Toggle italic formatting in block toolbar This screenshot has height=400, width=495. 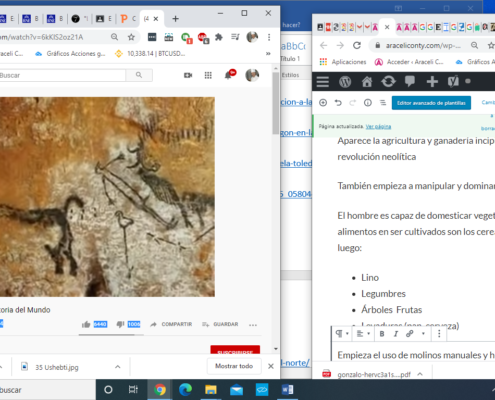click(396, 334)
